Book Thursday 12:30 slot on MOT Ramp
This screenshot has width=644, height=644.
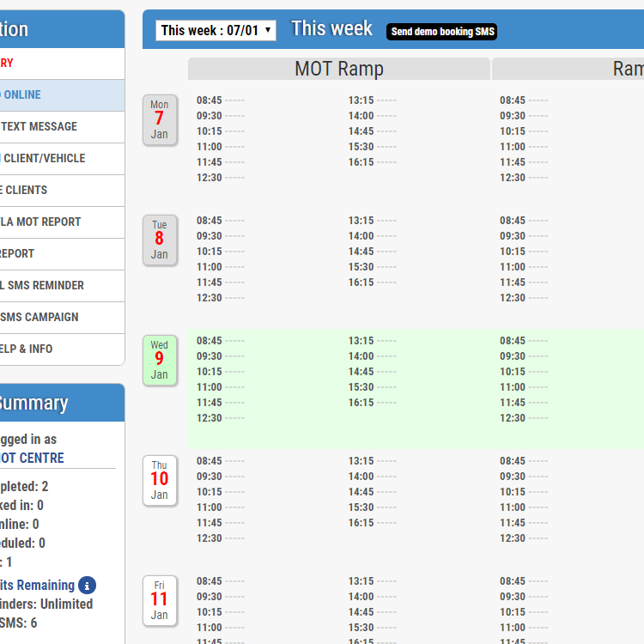pyautogui.click(x=221, y=538)
